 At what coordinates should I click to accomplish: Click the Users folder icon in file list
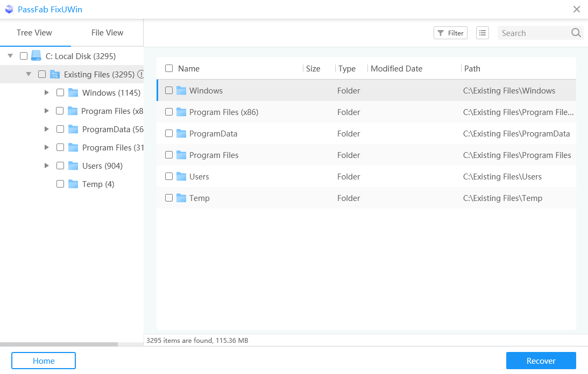point(181,176)
